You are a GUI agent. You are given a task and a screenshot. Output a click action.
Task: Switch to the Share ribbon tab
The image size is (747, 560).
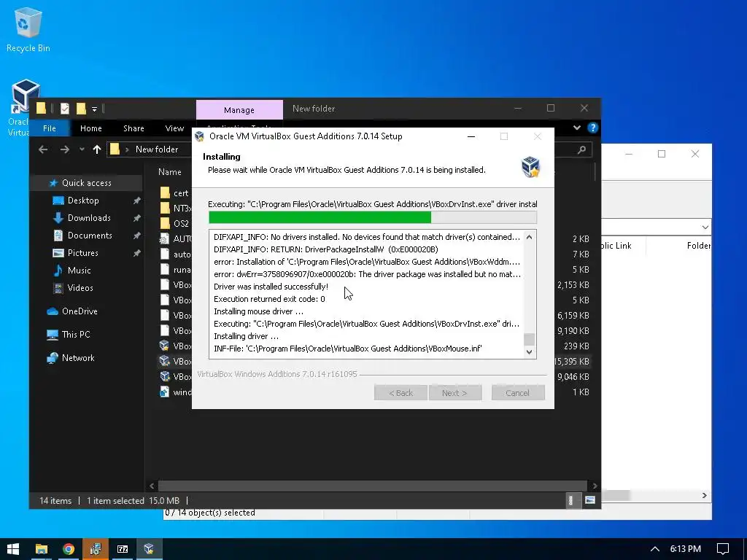pyautogui.click(x=133, y=128)
